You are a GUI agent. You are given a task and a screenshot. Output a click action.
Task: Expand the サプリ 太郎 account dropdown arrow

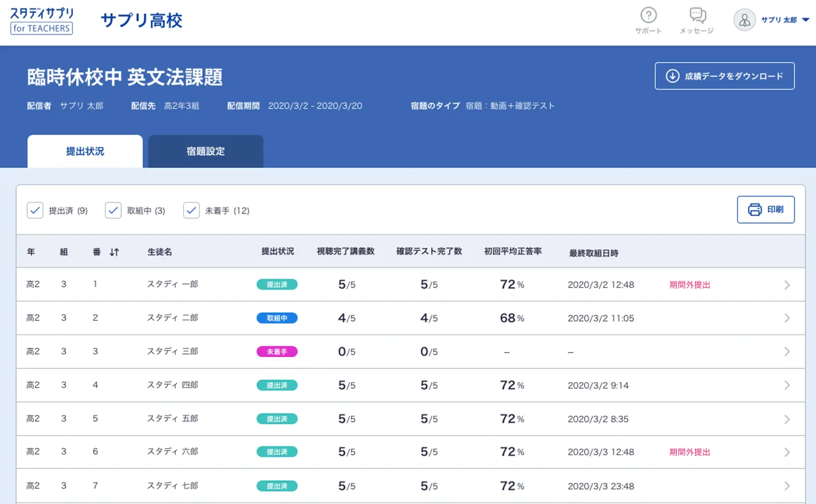pos(806,20)
